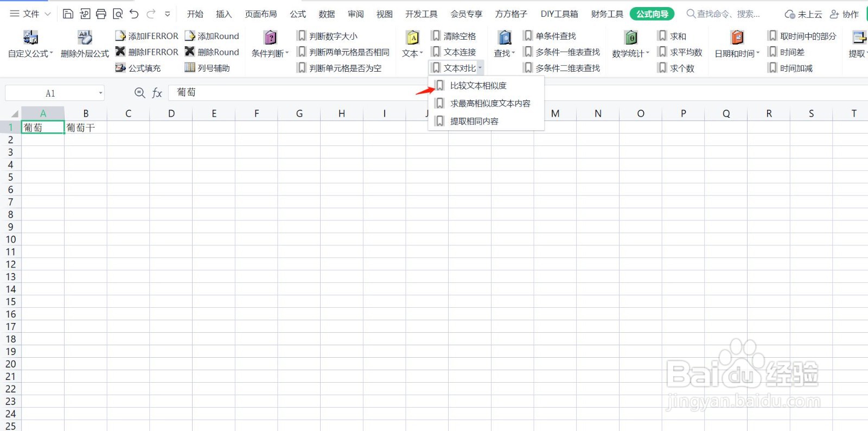Open the 数学统计 dropdown icon

(631, 37)
